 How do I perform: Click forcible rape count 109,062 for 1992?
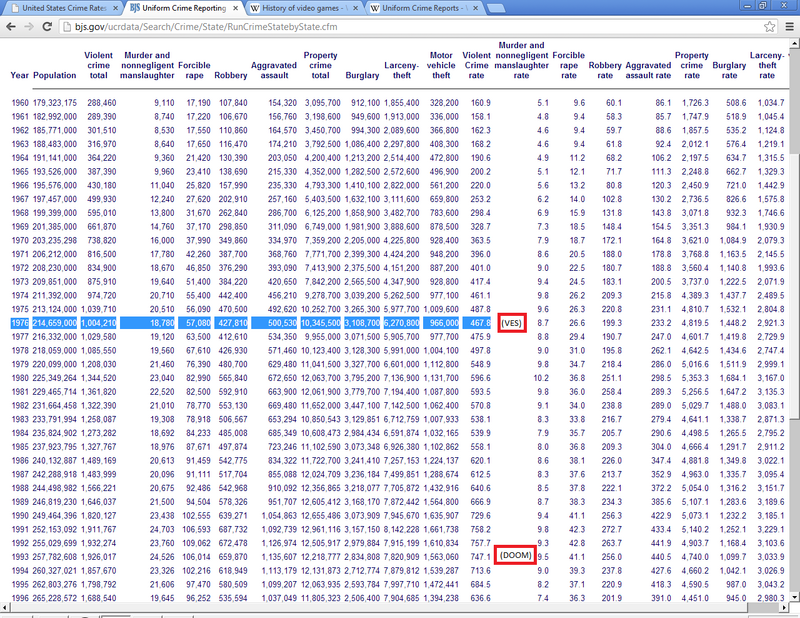196,543
